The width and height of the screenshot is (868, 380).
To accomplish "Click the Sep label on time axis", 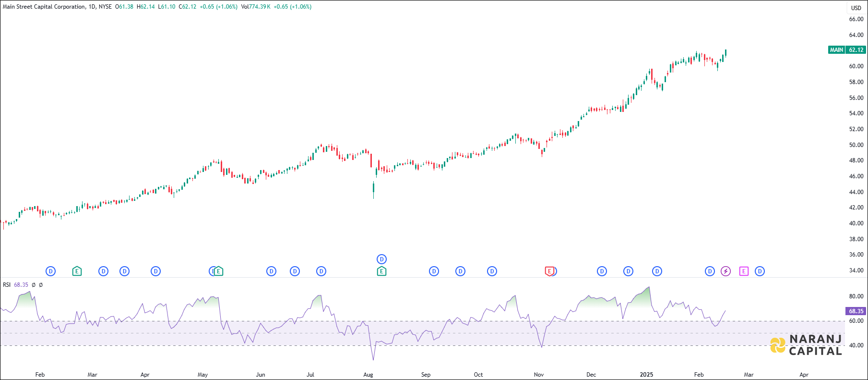I will click(426, 375).
